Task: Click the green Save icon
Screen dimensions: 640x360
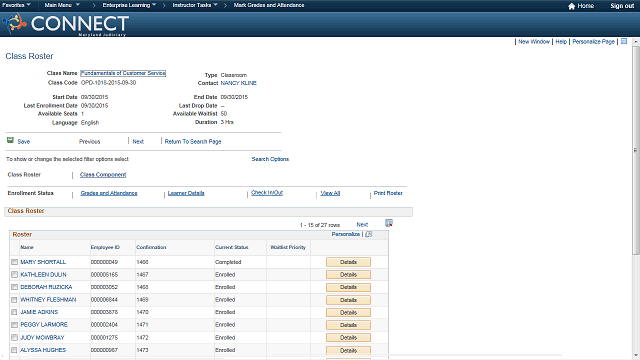Action: tap(10, 140)
